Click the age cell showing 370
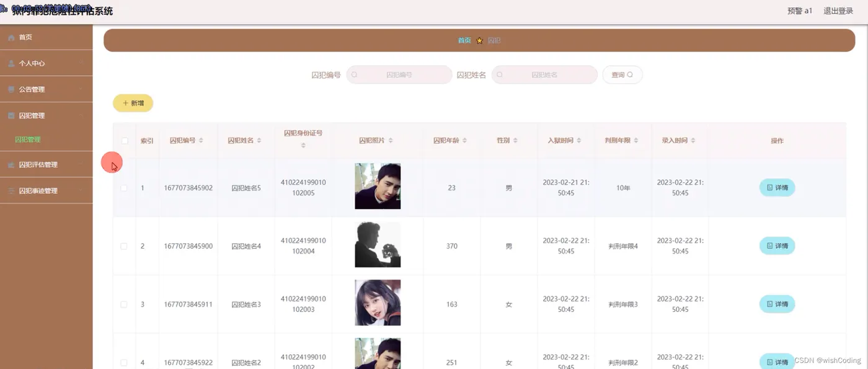The image size is (868, 369). coord(451,246)
